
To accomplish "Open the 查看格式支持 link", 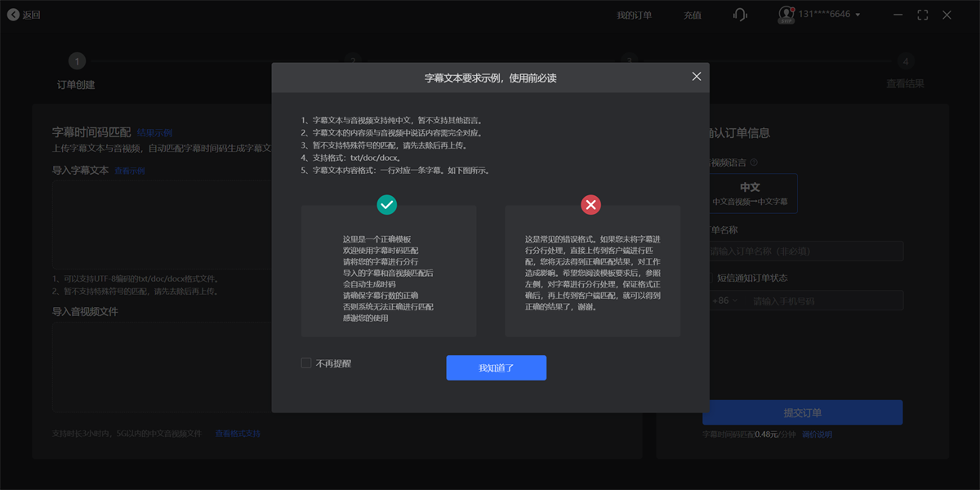I will 238,434.
